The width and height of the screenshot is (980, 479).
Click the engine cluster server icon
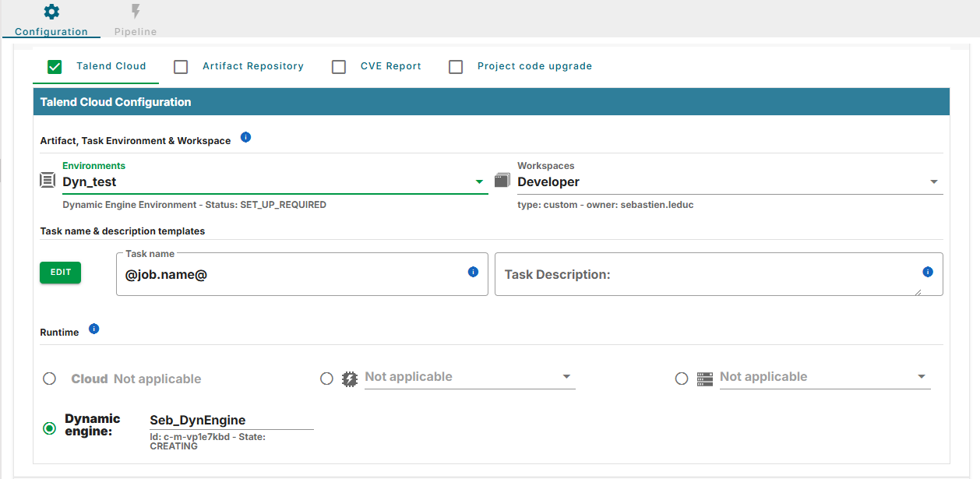(x=705, y=379)
